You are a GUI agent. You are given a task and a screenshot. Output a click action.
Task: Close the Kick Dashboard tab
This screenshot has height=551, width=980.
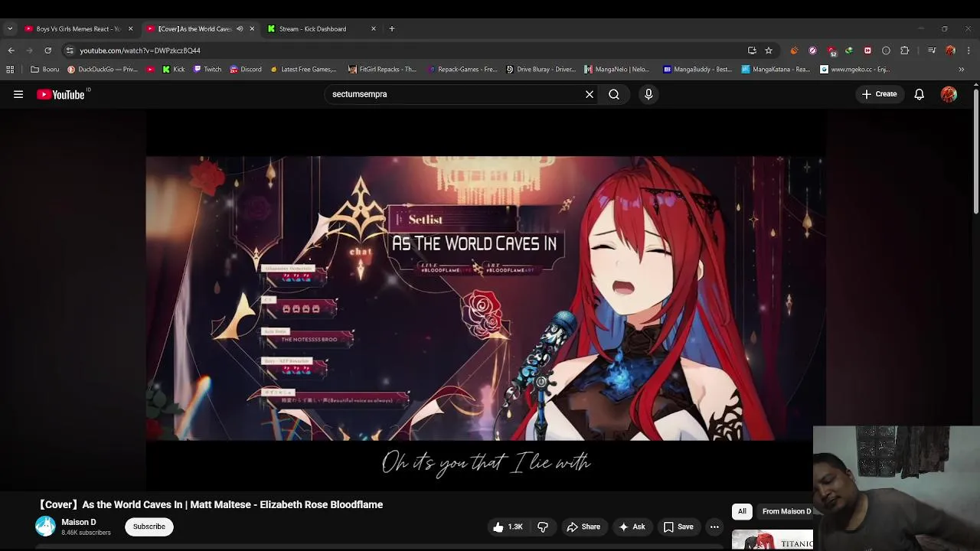[374, 29]
